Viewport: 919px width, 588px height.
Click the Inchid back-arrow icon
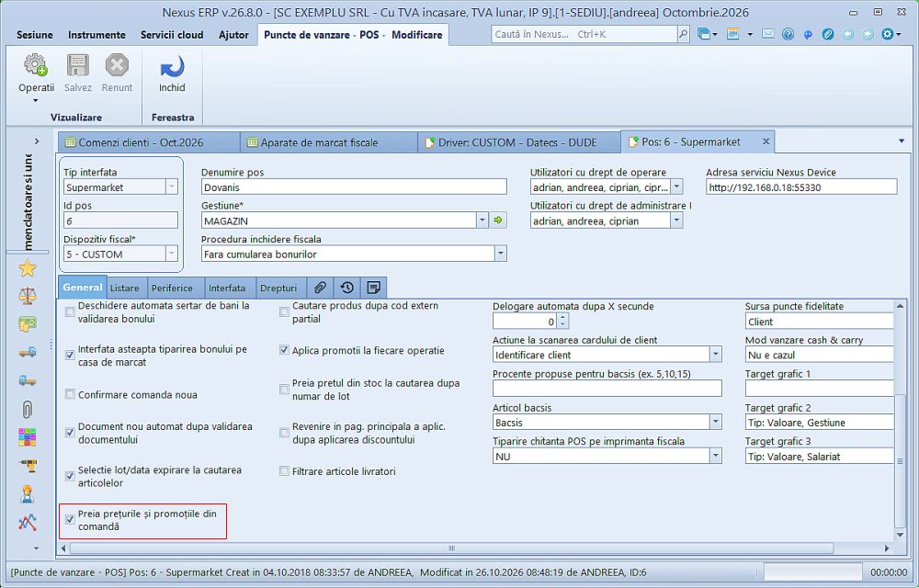(x=172, y=66)
